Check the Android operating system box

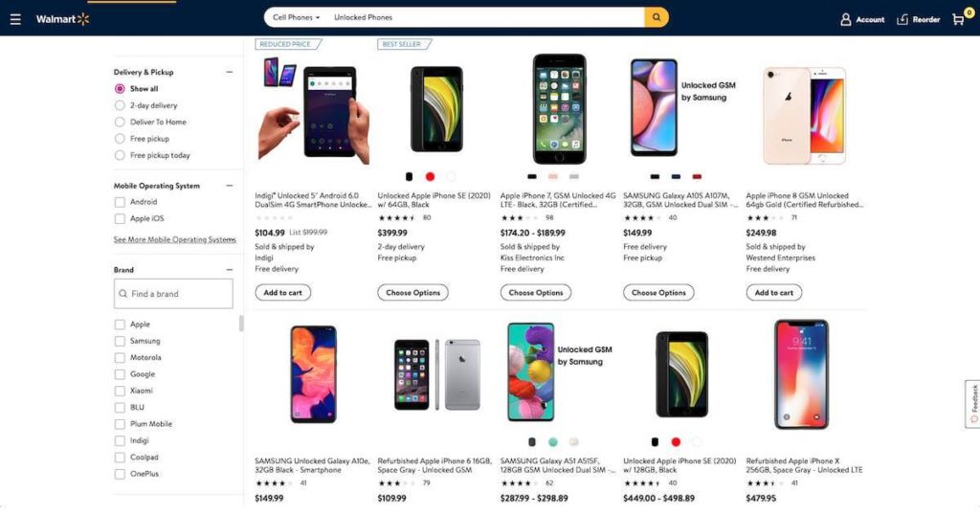coord(120,202)
